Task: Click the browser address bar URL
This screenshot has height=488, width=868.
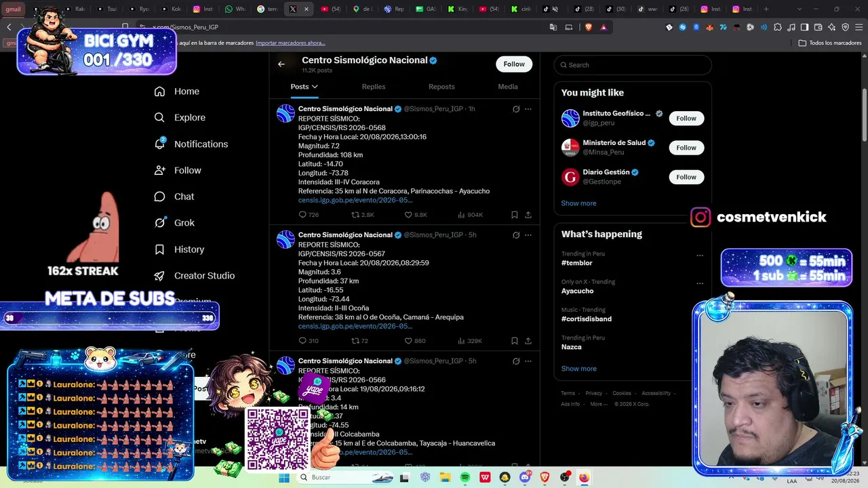Action: coord(185,27)
